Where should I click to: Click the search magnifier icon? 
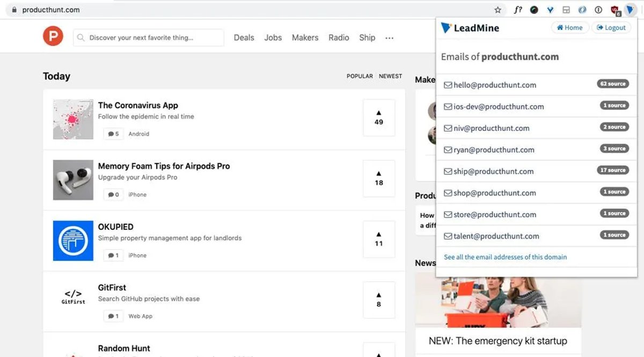click(x=81, y=38)
